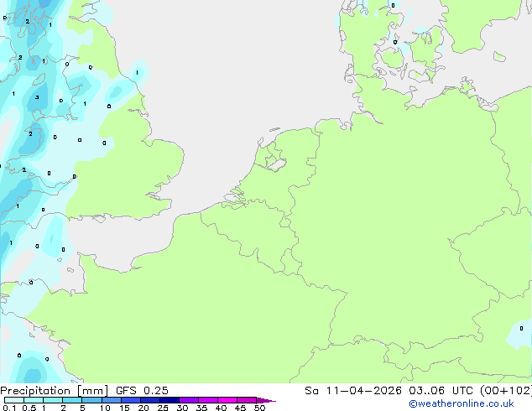This screenshot has height=411, width=532.
Task: Click the 15–20 mm legend color swatch
Action: pyautogui.click(x=130, y=400)
